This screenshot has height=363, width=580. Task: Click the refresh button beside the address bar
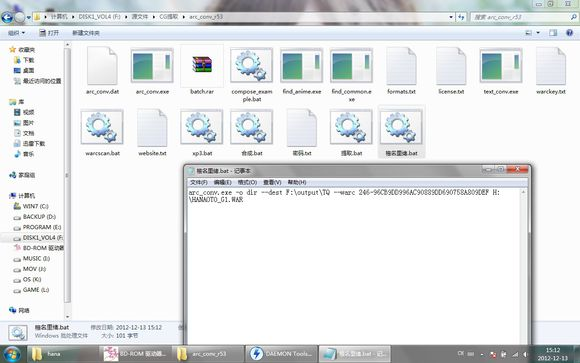click(461, 17)
